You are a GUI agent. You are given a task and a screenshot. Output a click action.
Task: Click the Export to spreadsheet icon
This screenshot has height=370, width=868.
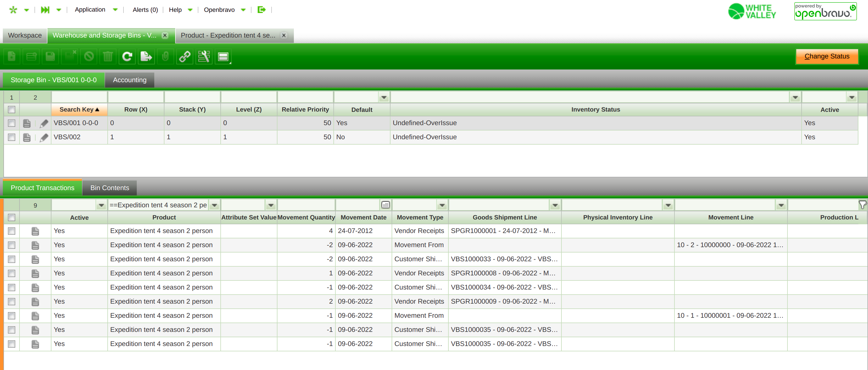tap(146, 56)
